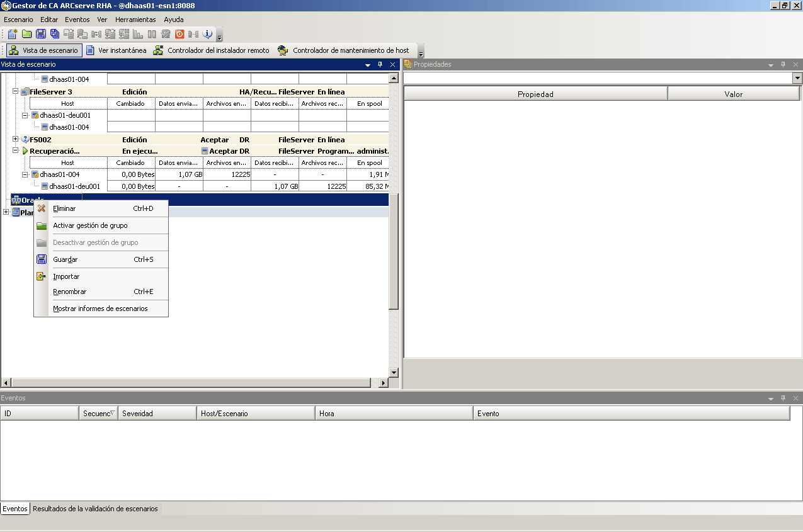Viewport: 803px width, 532px height.
Task: Click the Severidad column header
Action: click(x=157, y=414)
